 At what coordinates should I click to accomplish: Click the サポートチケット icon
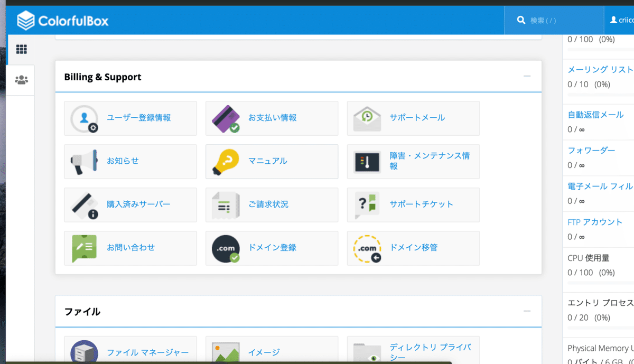tap(367, 204)
